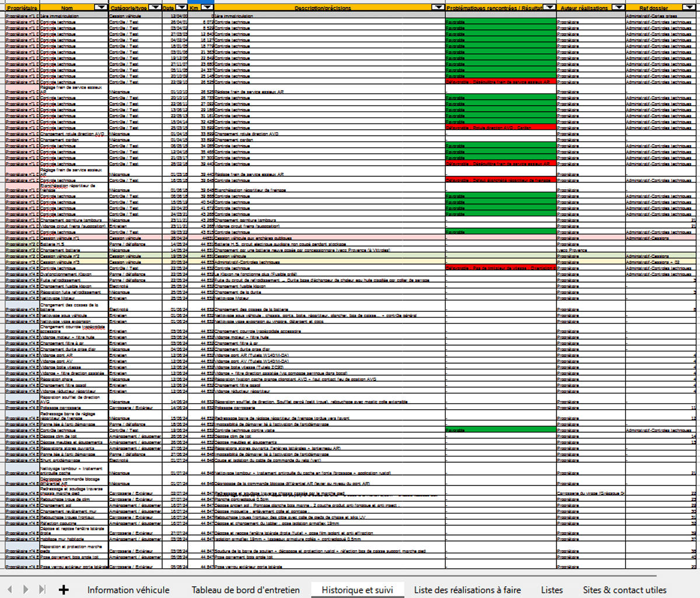Select Nom cell 'Changement rotule direction AVG'
Image resolution: width=700 pixels, height=598 pixels.
(74, 134)
